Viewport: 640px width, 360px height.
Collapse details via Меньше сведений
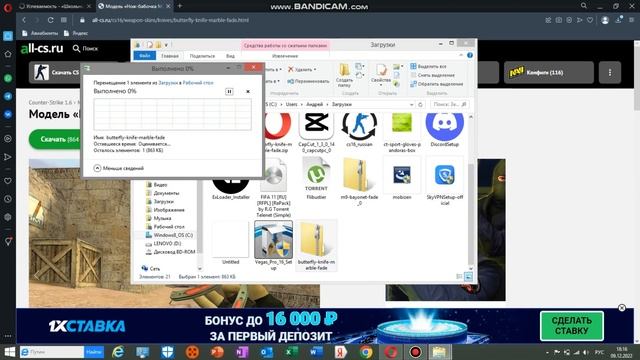[119, 168]
